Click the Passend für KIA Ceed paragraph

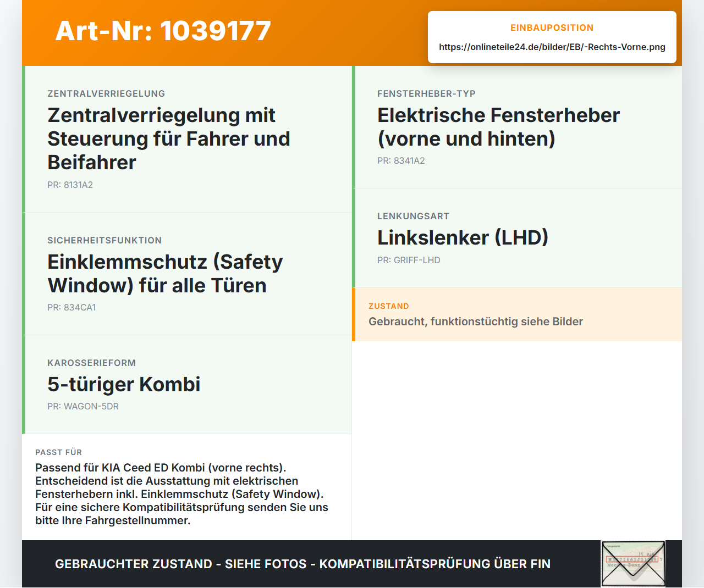coord(182,494)
